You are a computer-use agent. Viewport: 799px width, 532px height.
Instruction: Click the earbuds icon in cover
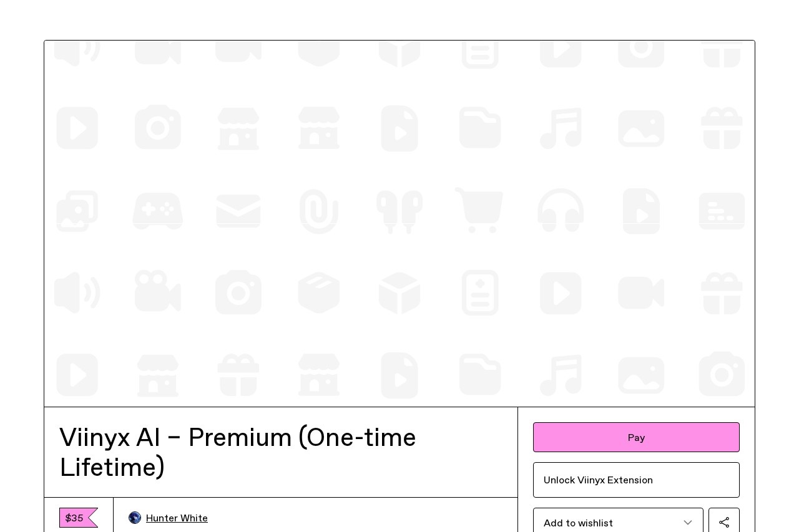tap(399, 211)
